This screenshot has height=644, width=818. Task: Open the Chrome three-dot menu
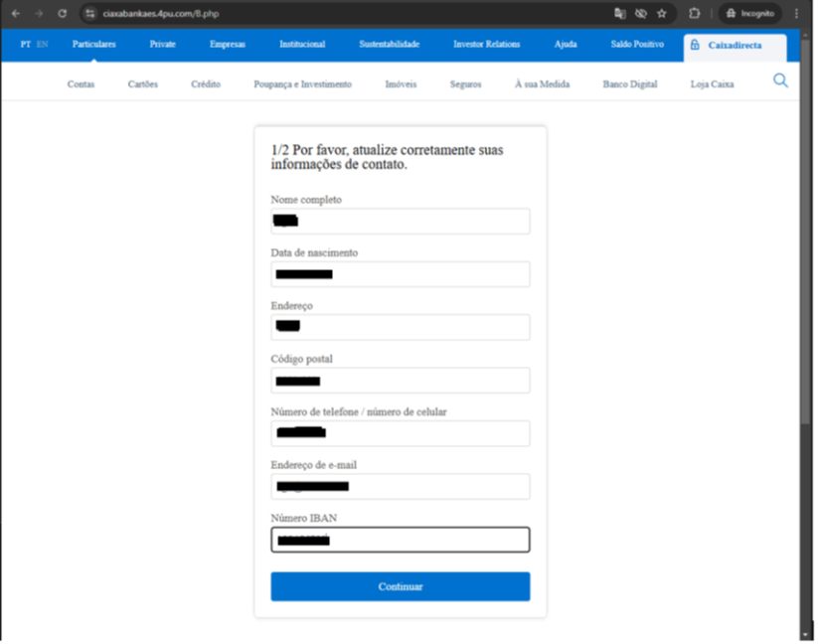(x=796, y=14)
